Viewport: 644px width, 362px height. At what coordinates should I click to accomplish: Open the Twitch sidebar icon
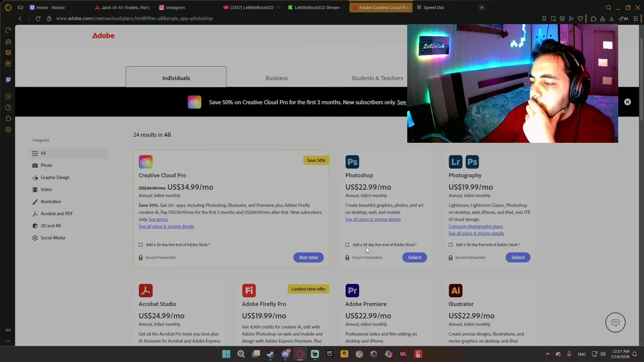pyautogui.click(x=8, y=79)
